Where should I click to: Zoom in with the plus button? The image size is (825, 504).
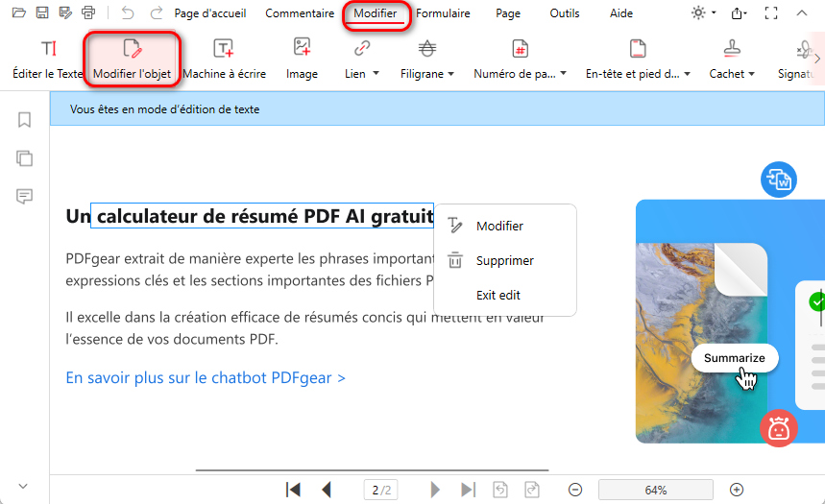737,490
